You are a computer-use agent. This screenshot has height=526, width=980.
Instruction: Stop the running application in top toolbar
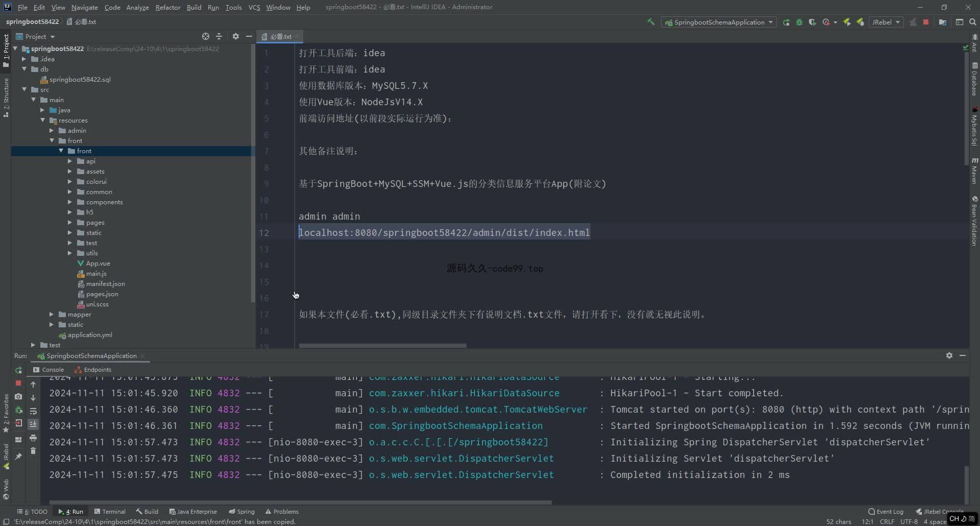926,22
